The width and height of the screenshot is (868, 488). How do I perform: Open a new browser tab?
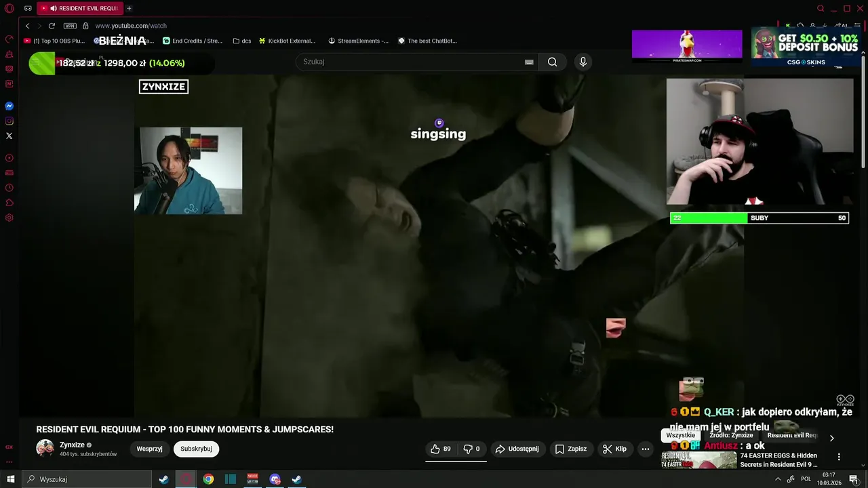point(129,8)
